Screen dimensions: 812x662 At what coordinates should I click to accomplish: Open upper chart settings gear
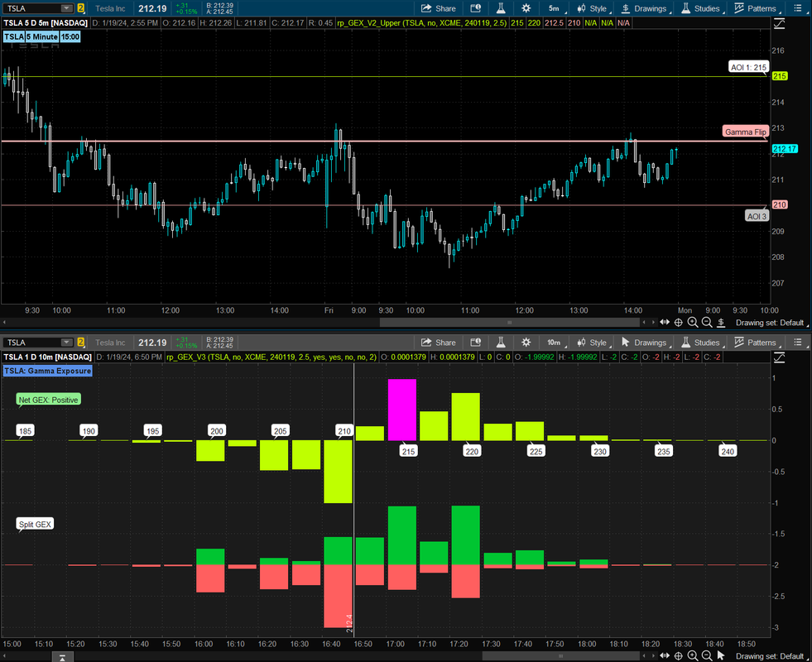(x=526, y=8)
